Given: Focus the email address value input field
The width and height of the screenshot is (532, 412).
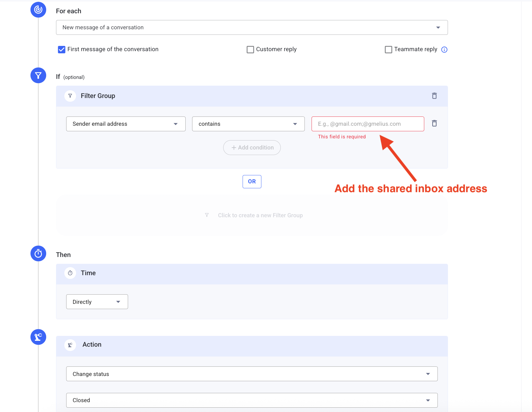Looking at the screenshot, I should (368, 124).
